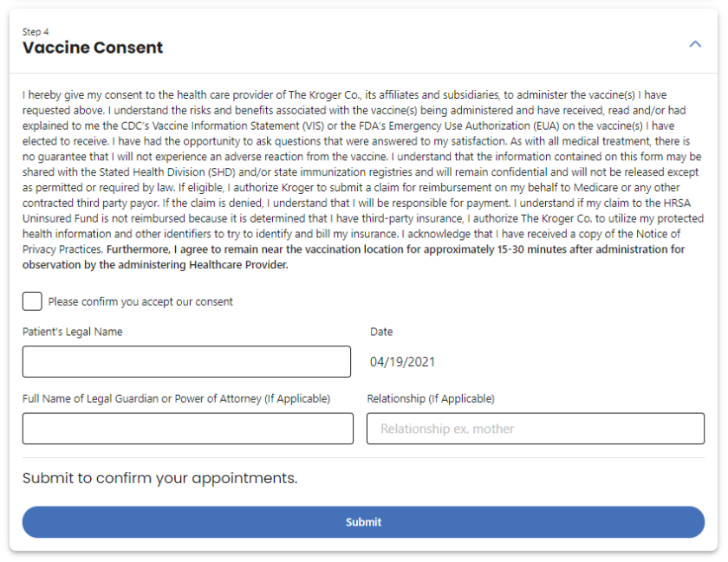728x562 pixels.
Task: Click the Patient's Legal Name label
Action: (x=73, y=332)
